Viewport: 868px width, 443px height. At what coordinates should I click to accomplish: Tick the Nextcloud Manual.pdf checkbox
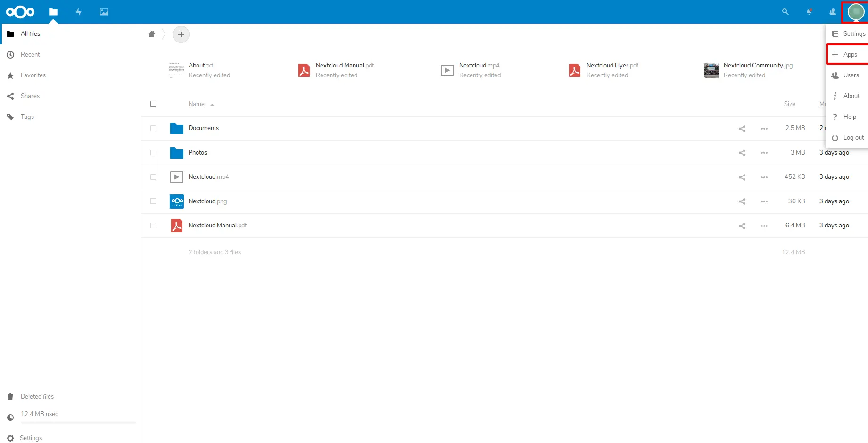pyautogui.click(x=153, y=226)
